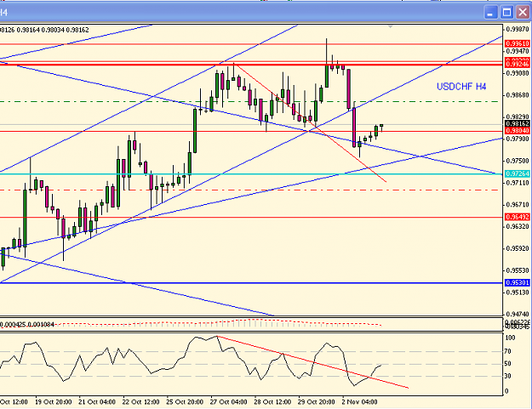
Task: Click the 0.95920 price scale value
Action: pyautogui.click(x=518, y=248)
